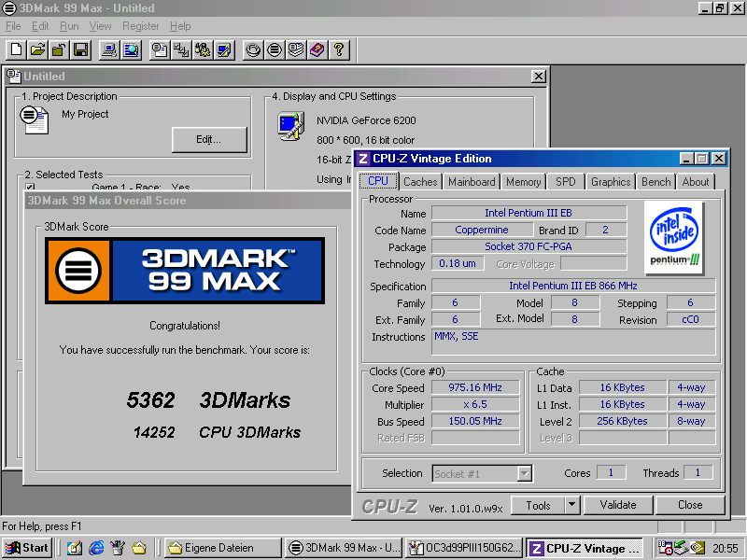Click the computer system info toolbar icon
Screen dimensions: 747x560
pyautogui.click(x=109, y=49)
